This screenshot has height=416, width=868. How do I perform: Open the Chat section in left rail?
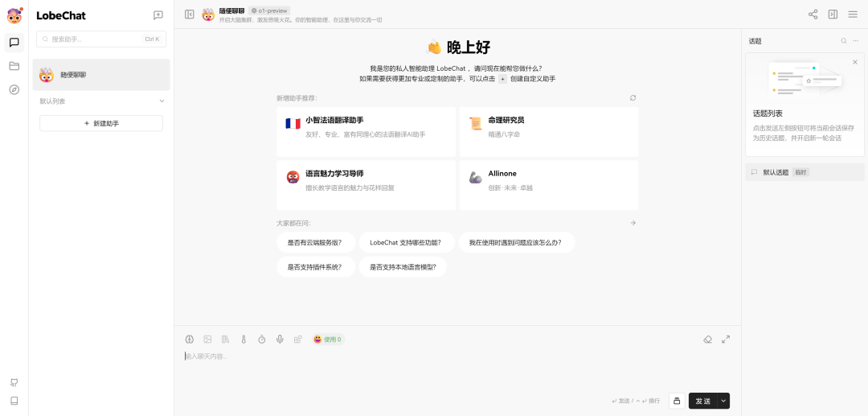(x=14, y=42)
